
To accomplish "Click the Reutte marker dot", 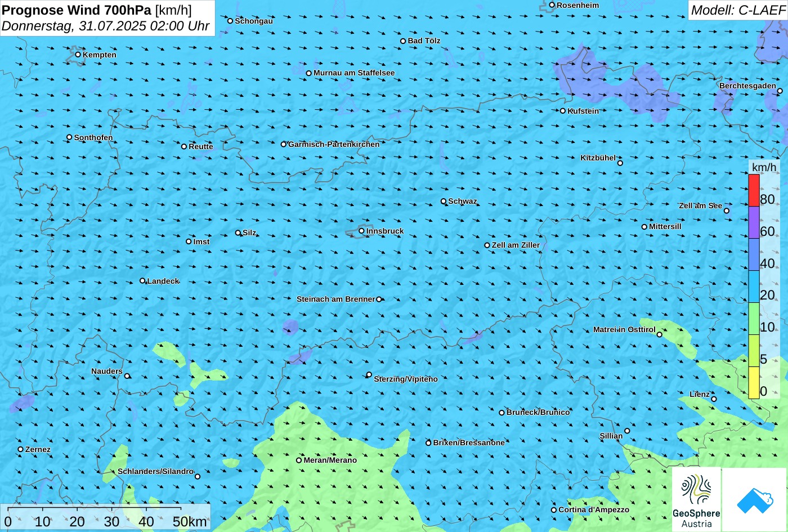I will (x=183, y=146).
